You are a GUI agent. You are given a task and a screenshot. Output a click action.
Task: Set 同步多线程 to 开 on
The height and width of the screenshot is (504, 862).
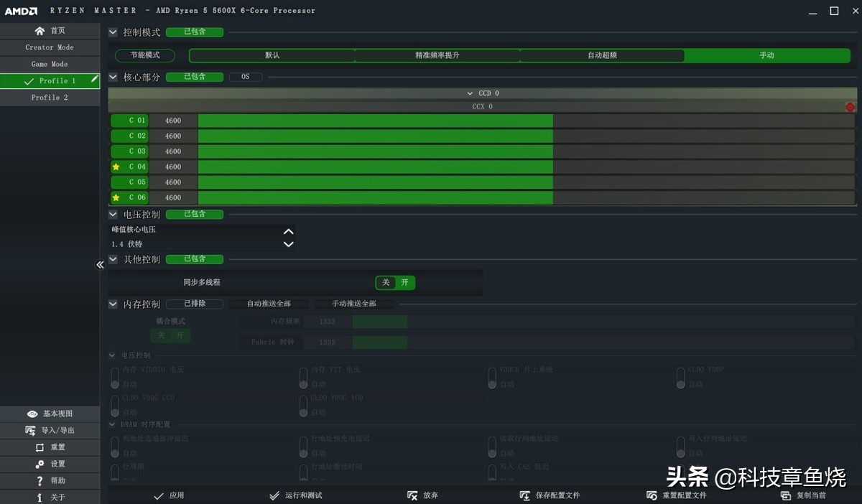405,283
